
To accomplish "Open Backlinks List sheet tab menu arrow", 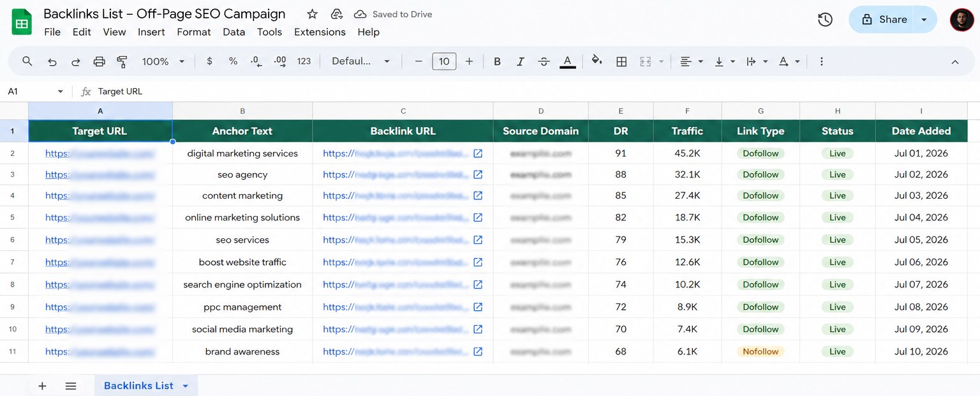I will (186, 386).
